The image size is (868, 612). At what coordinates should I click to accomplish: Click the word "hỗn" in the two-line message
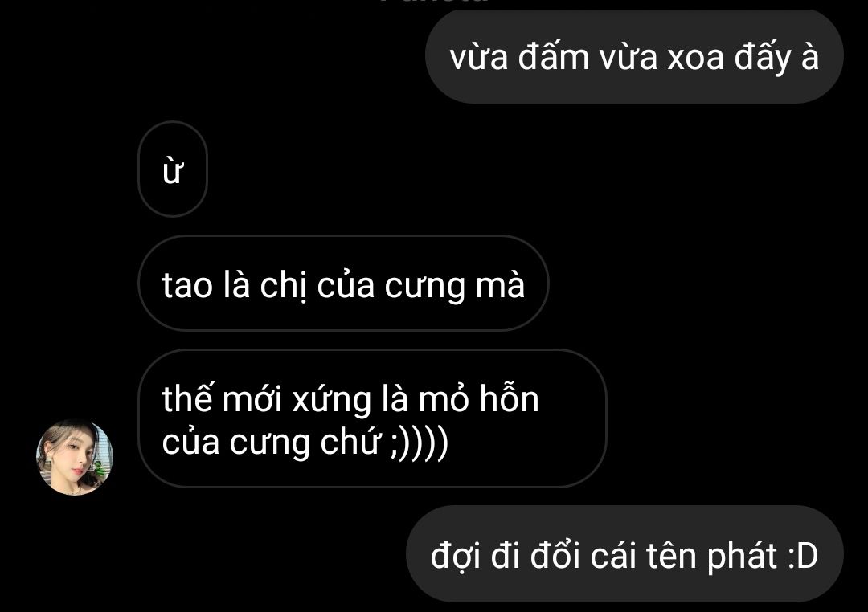(509, 398)
